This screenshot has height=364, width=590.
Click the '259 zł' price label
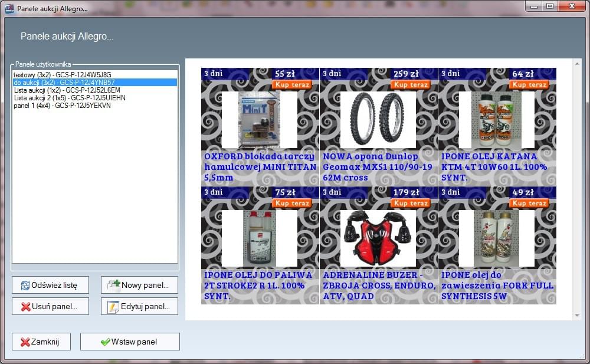pos(407,74)
